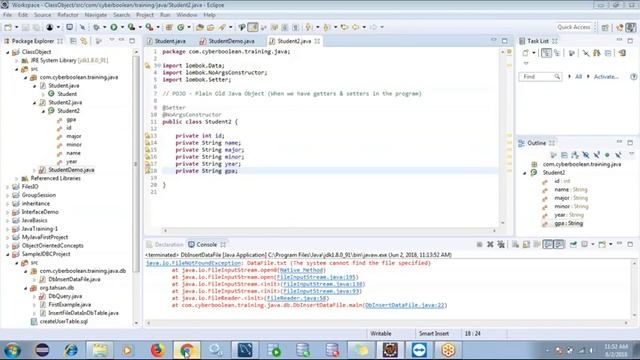Open the Navigate menu

tap(96, 15)
